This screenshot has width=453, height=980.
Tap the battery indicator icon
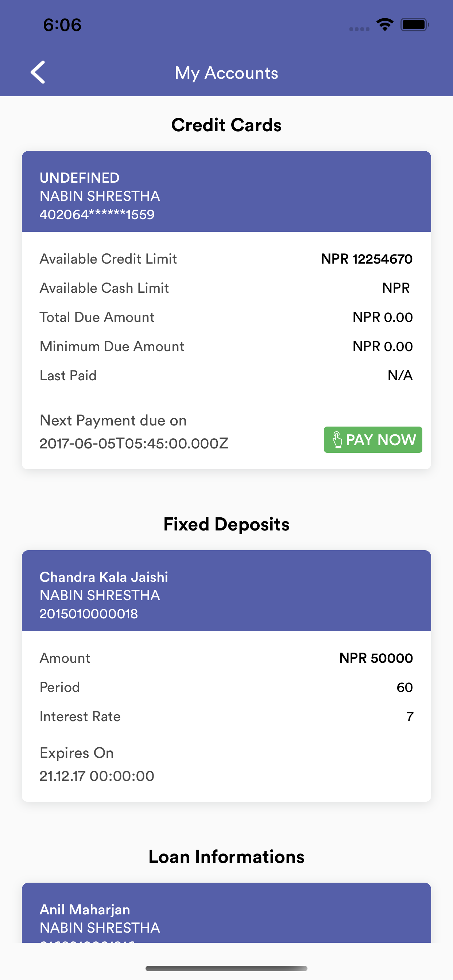(415, 25)
